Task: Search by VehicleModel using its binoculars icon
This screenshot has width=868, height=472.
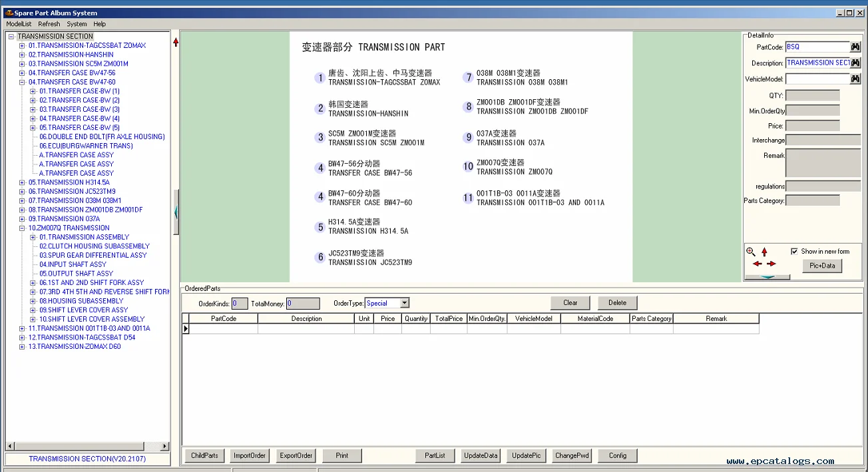Action: pos(855,79)
